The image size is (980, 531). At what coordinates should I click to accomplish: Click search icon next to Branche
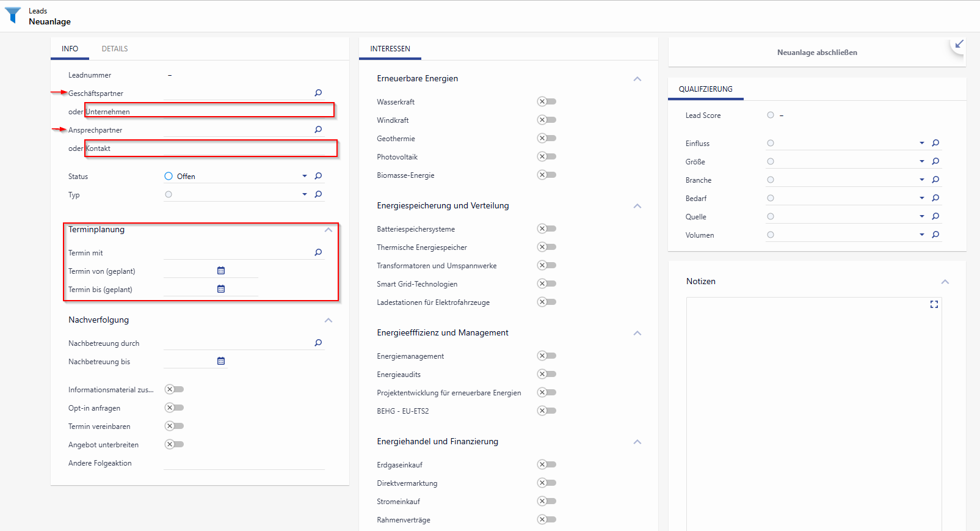click(935, 180)
